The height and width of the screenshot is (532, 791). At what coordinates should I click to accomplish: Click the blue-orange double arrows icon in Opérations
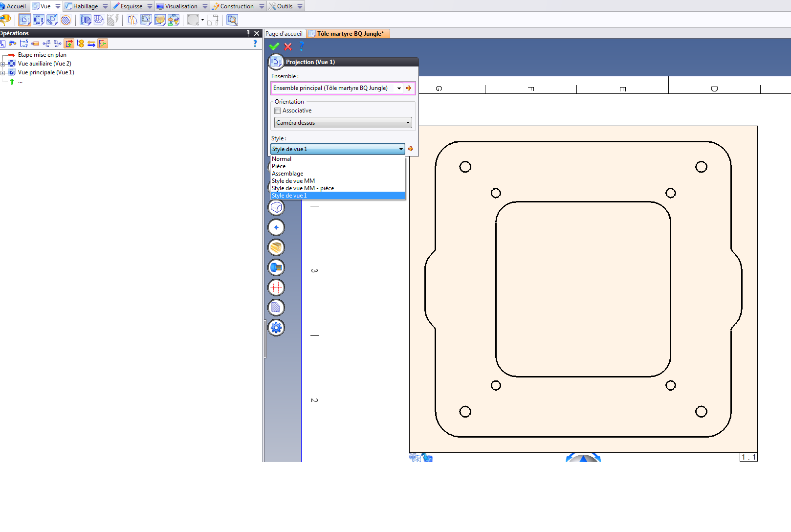(x=91, y=44)
